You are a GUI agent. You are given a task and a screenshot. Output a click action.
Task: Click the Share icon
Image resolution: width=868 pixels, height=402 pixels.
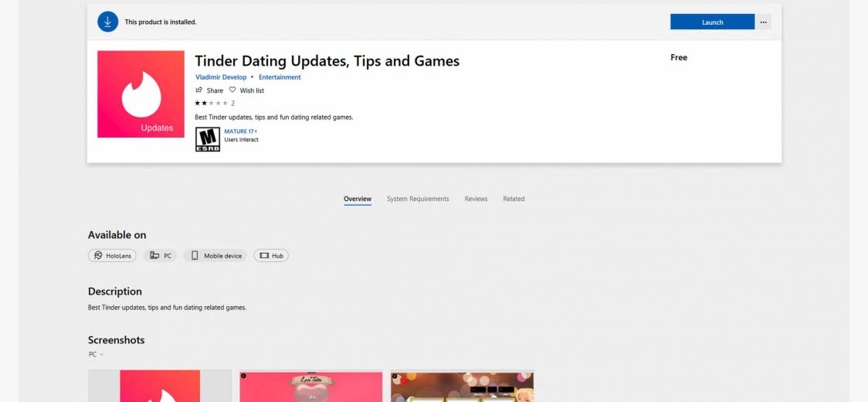point(199,90)
